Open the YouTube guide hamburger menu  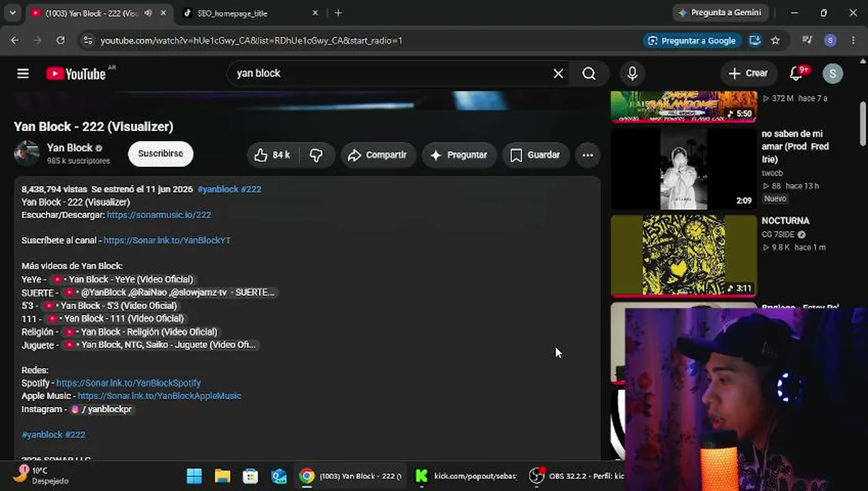tap(23, 74)
